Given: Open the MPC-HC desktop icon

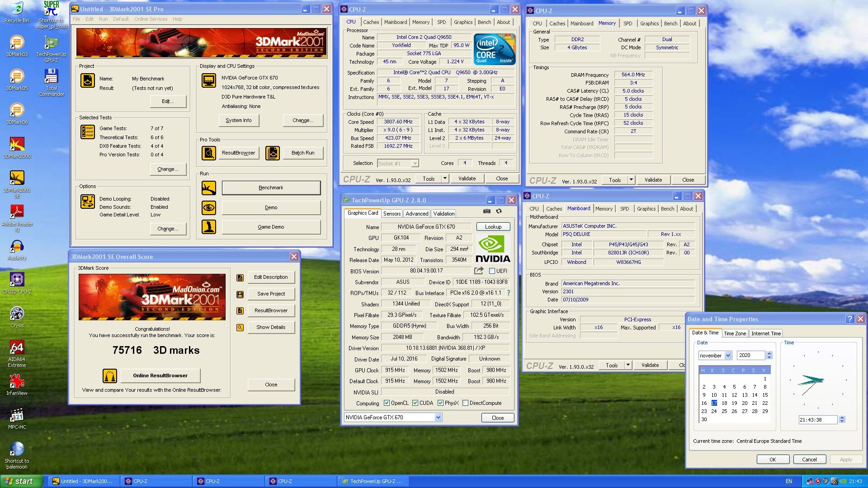Looking at the screenshot, I should [x=17, y=419].
